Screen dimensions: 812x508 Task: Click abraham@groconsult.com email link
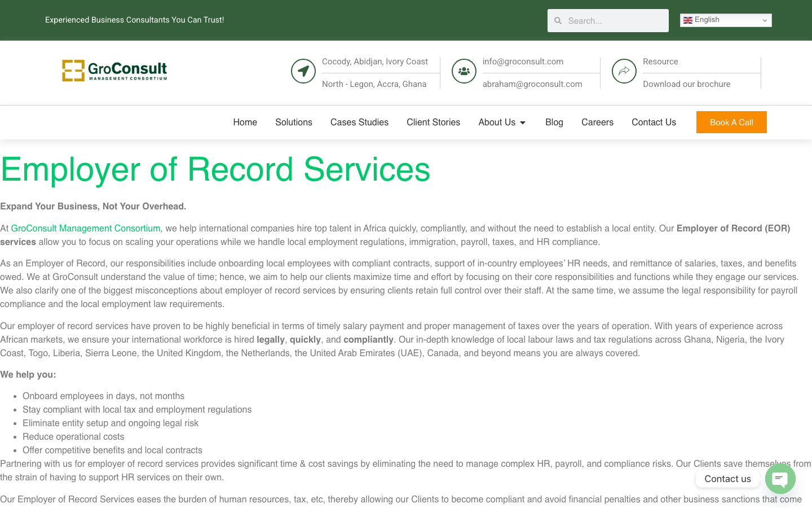[532, 84]
